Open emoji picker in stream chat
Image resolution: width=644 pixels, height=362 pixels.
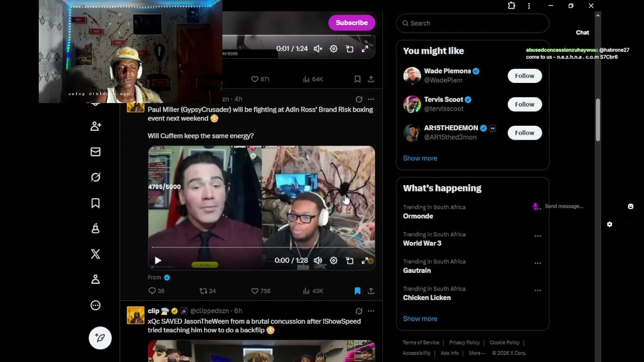tap(630, 206)
